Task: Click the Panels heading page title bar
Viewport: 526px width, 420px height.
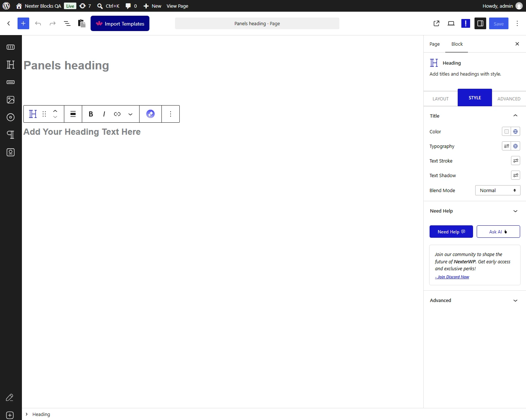Action: (x=257, y=23)
